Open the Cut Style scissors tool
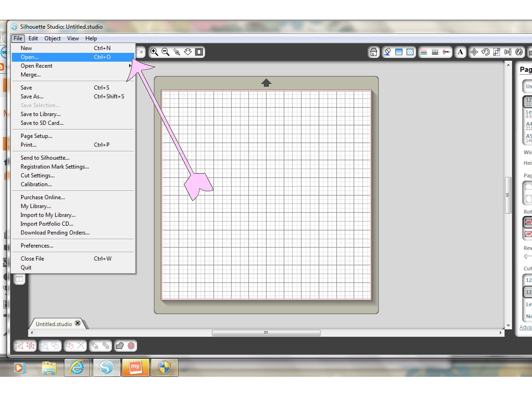Screen dimensions: 532x411 pyautogui.click(x=446, y=52)
